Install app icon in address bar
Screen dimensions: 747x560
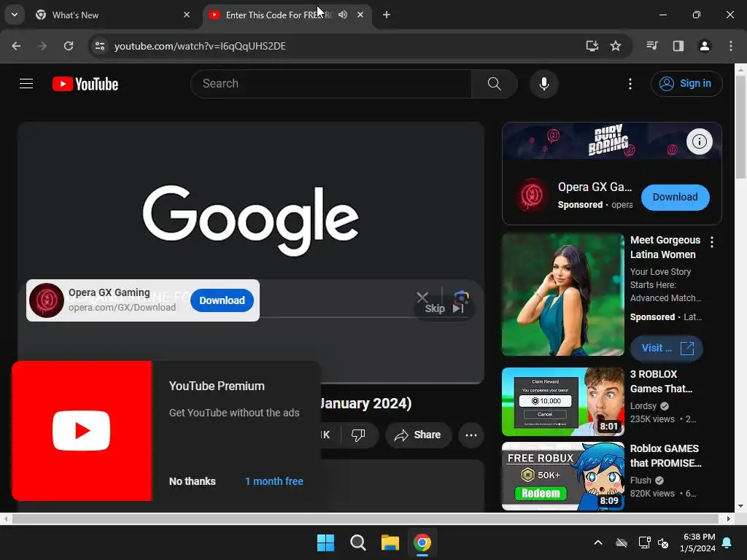point(592,46)
